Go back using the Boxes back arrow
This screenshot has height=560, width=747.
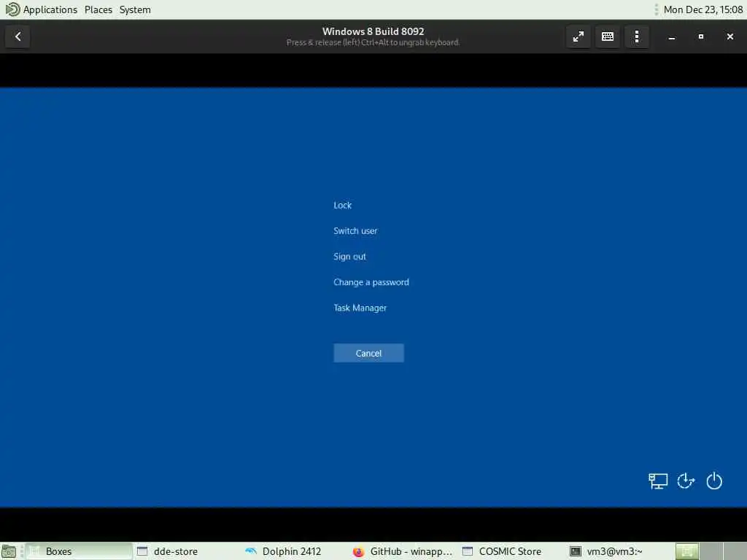pos(18,36)
